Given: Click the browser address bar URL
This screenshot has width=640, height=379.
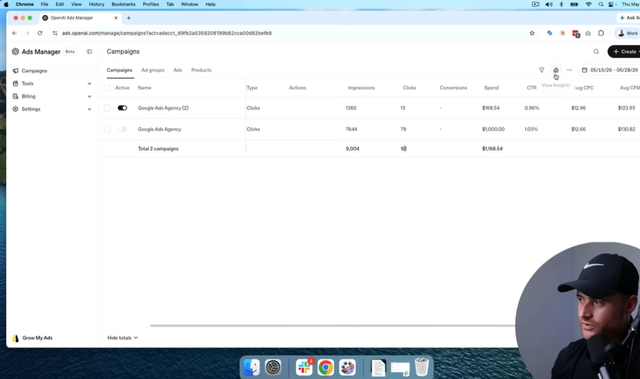Looking at the screenshot, I should tap(167, 33).
